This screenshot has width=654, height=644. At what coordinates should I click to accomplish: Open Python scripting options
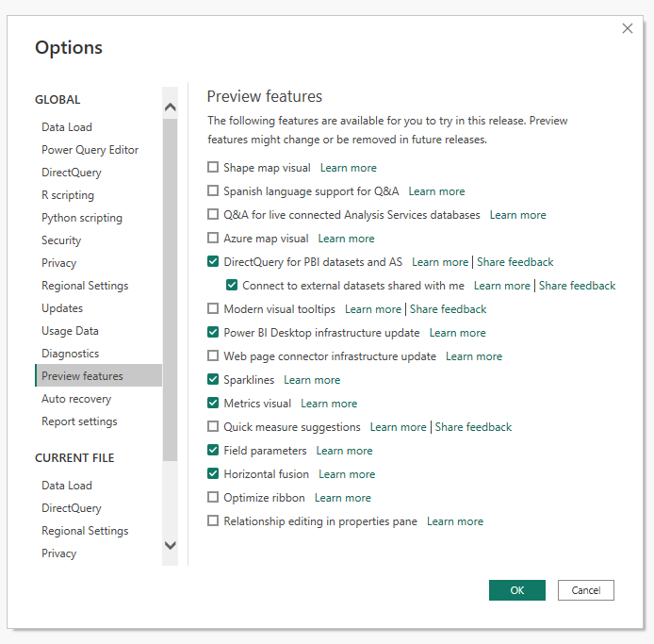point(82,218)
